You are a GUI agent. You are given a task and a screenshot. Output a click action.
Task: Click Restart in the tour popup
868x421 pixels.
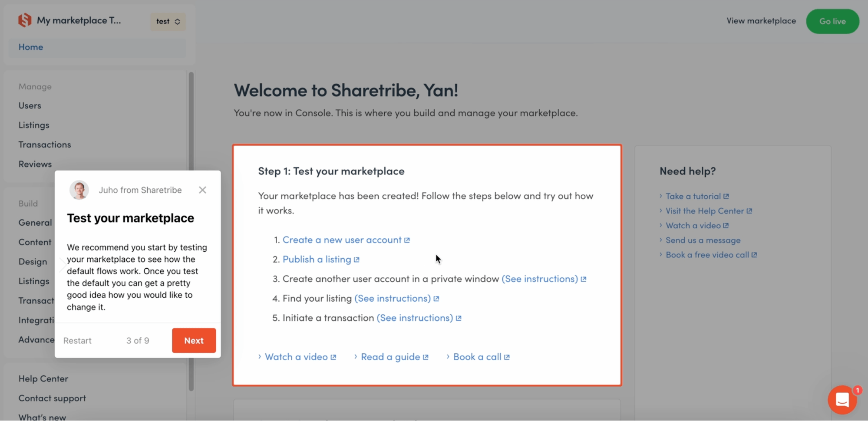pyautogui.click(x=77, y=341)
